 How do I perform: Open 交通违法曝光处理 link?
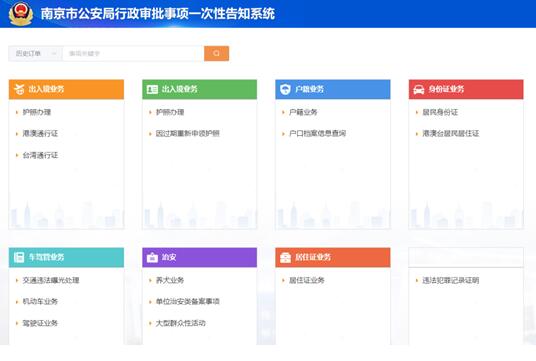coord(51,280)
